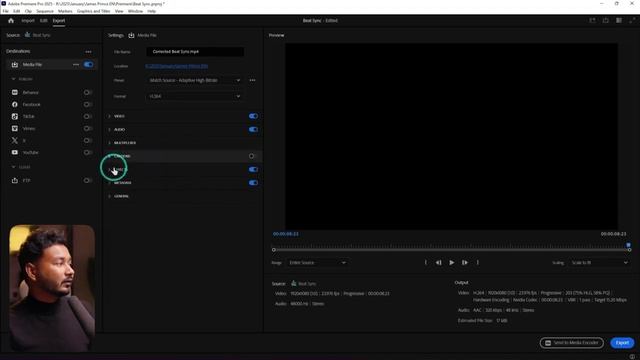
Task: Open the Markers menu
Action: [65, 11]
